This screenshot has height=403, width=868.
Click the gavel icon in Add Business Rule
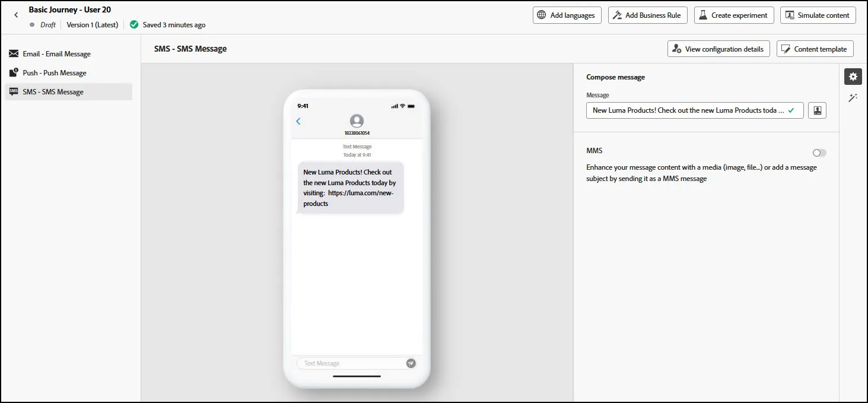pos(617,15)
